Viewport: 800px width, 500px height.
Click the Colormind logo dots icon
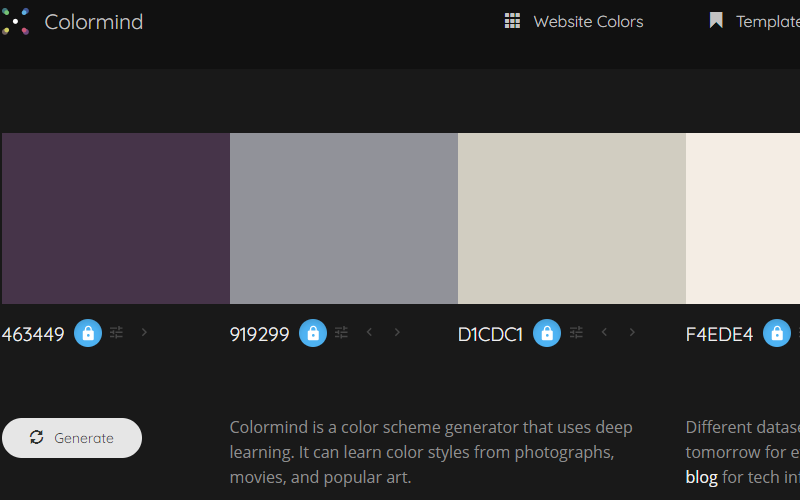click(15, 21)
